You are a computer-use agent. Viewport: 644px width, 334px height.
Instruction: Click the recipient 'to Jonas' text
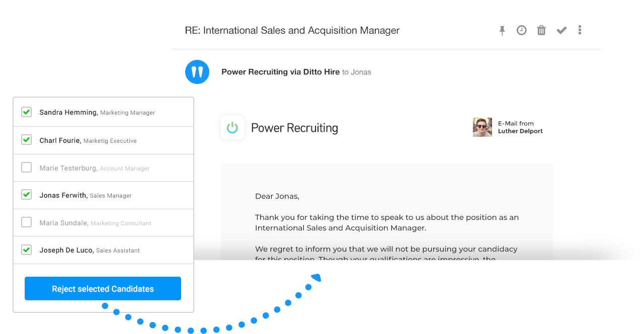[356, 72]
